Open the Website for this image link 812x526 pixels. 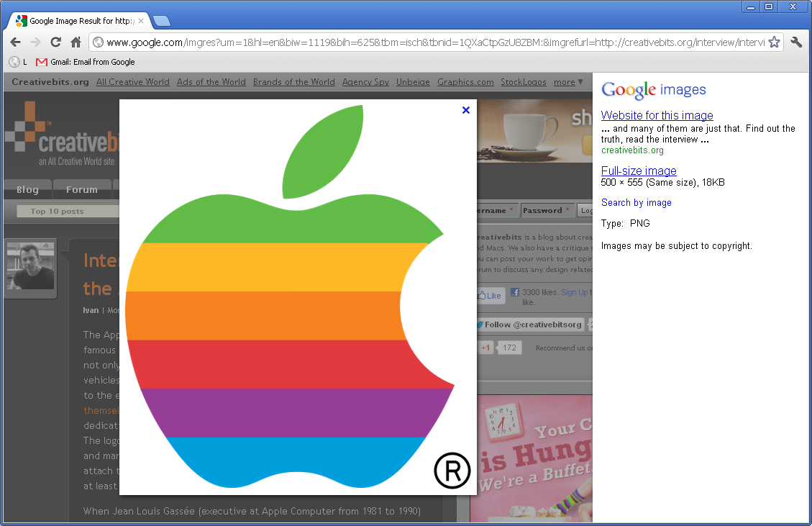(x=657, y=115)
